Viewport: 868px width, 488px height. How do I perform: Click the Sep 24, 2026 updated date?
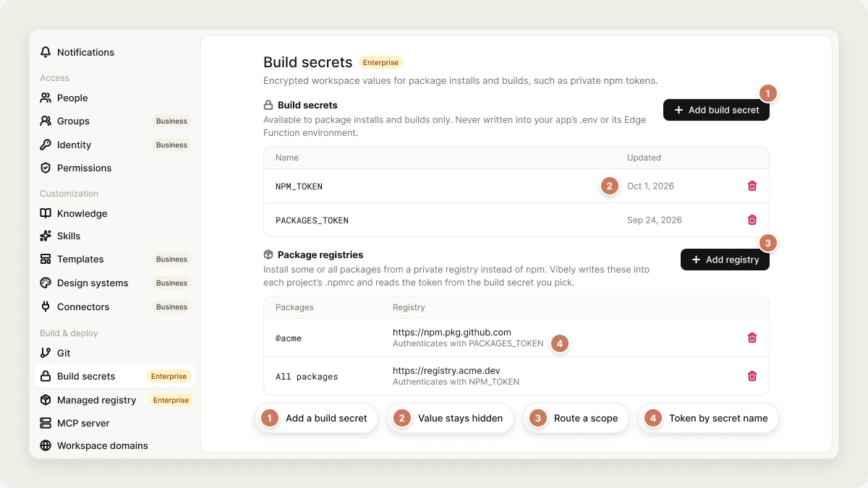pyautogui.click(x=655, y=220)
